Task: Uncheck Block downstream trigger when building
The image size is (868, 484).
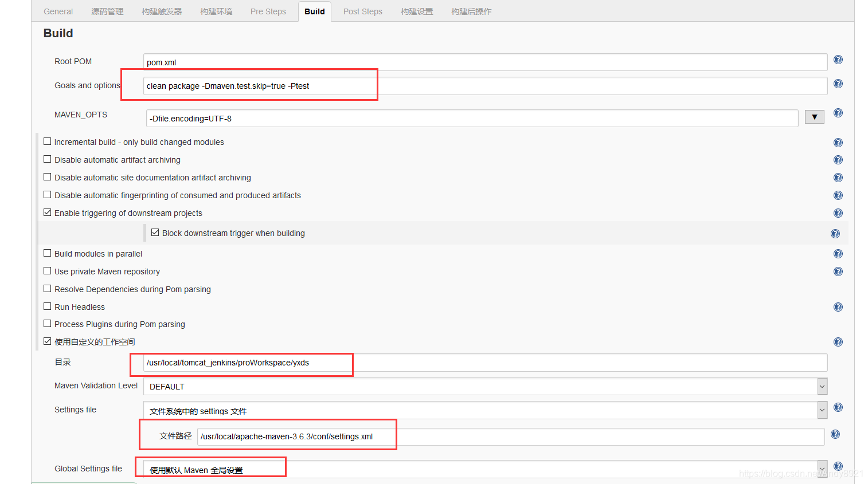Action: pos(155,233)
